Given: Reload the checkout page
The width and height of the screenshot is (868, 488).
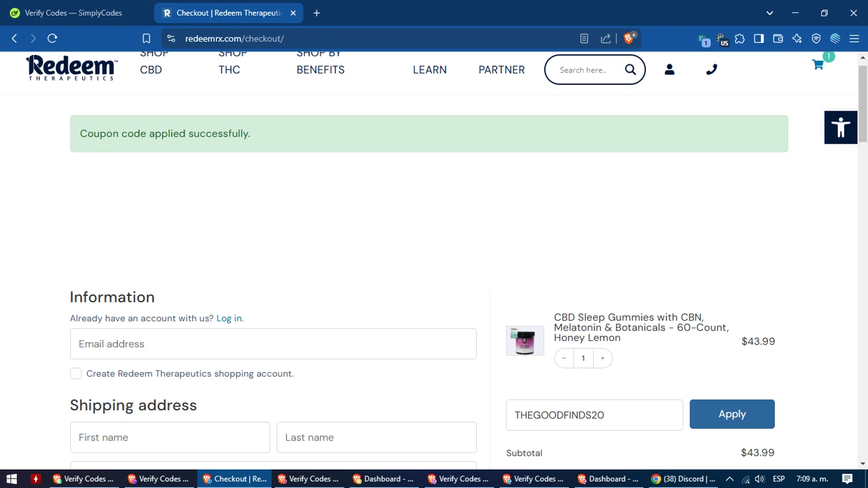Looking at the screenshot, I should coord(52,38).
